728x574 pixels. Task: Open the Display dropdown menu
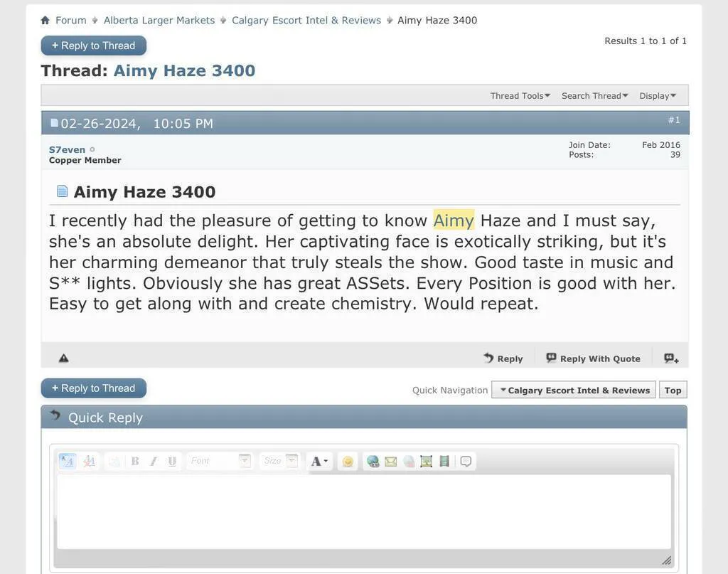tap(657, 96)
